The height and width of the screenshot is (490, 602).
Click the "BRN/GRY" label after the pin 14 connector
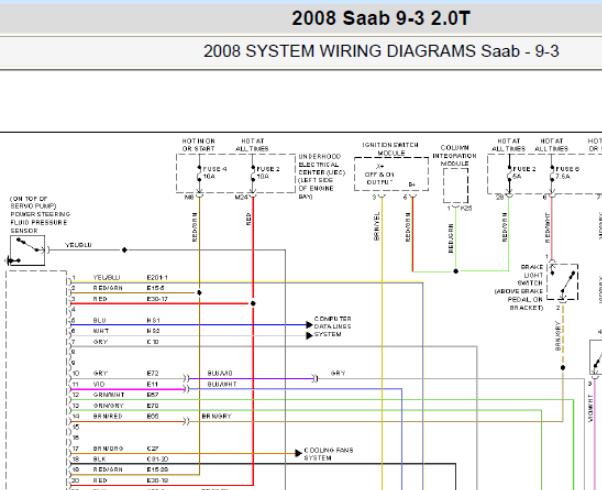217,416
